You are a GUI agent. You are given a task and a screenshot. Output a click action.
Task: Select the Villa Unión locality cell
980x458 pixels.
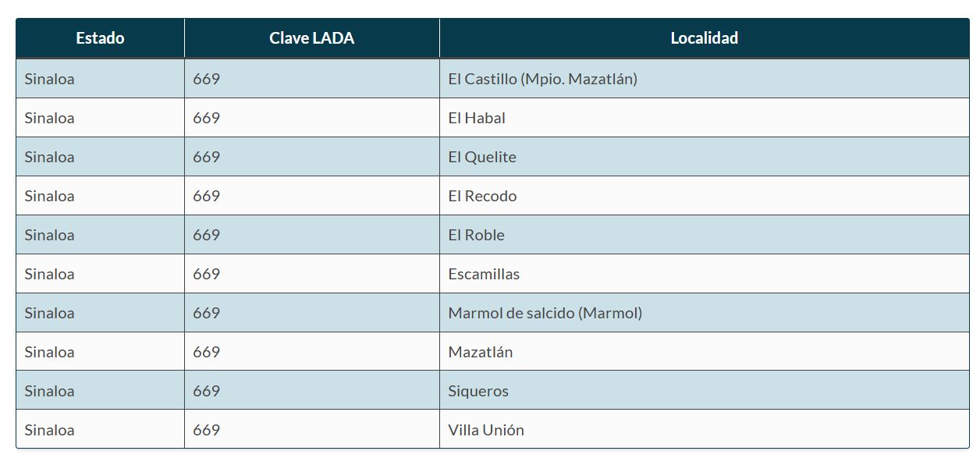[x=486, y=430]
